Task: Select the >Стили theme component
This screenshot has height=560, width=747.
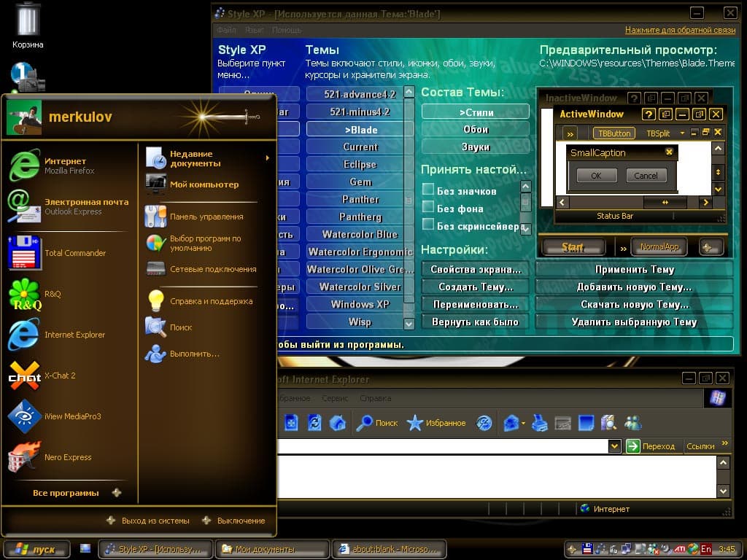Action: [x=476, y=112]
